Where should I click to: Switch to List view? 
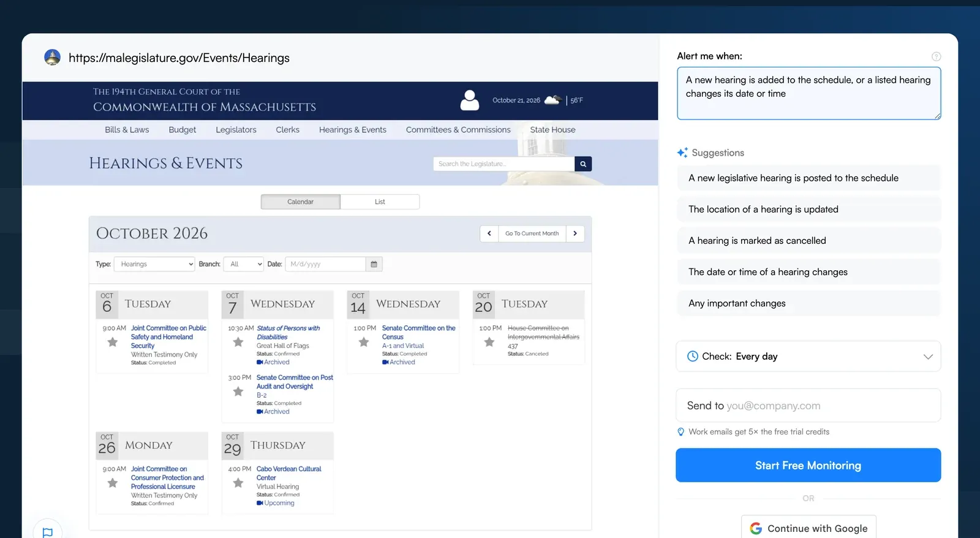380,202
